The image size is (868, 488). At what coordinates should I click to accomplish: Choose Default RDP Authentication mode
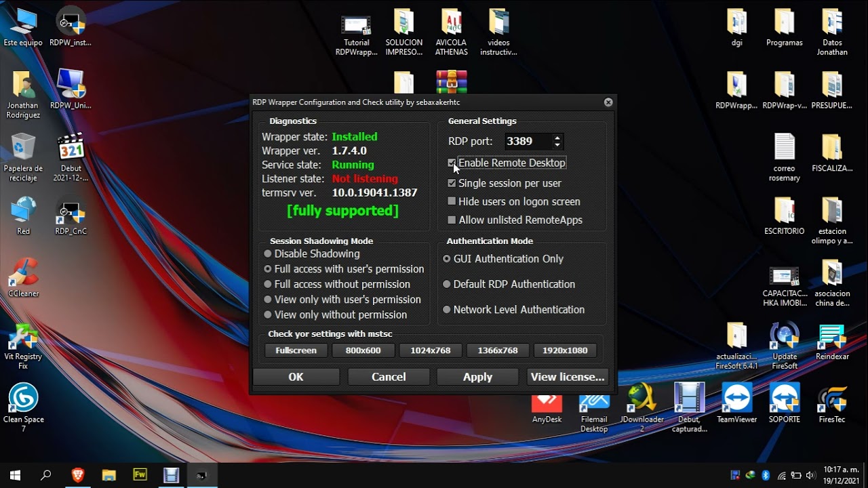tap(446, 284)
